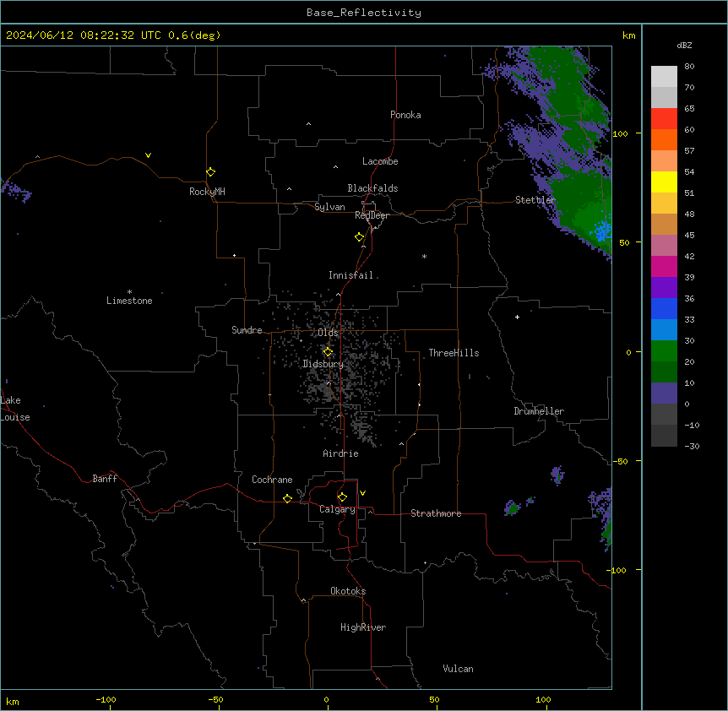Click the Blackfalds label
Image resolution: width=728 pixels, height=711 pixels.
tap(372, 188)
